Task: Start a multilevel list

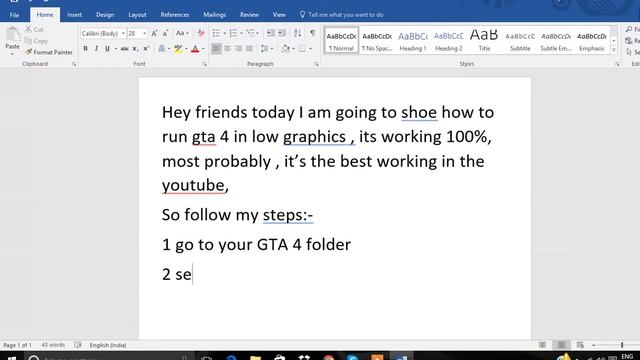Action: [x=250, y=33]
